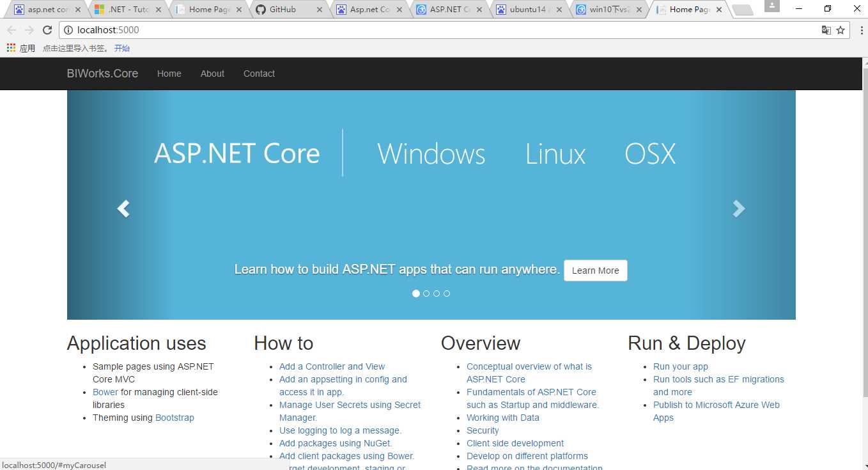Open the Security link under Overview
Screen dimensions: 868x470
tap(483, 430)
